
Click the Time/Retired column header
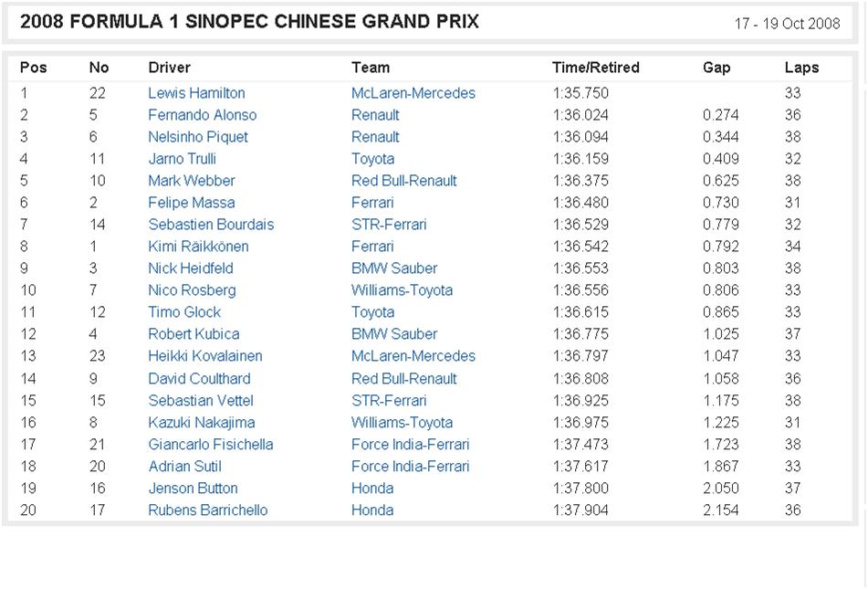point(595,68)
